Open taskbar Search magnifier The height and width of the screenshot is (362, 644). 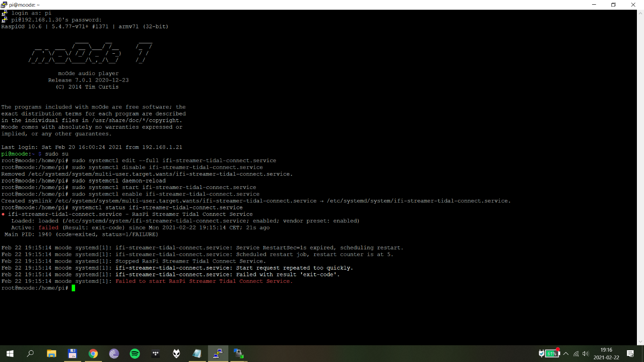coord(31,354)
